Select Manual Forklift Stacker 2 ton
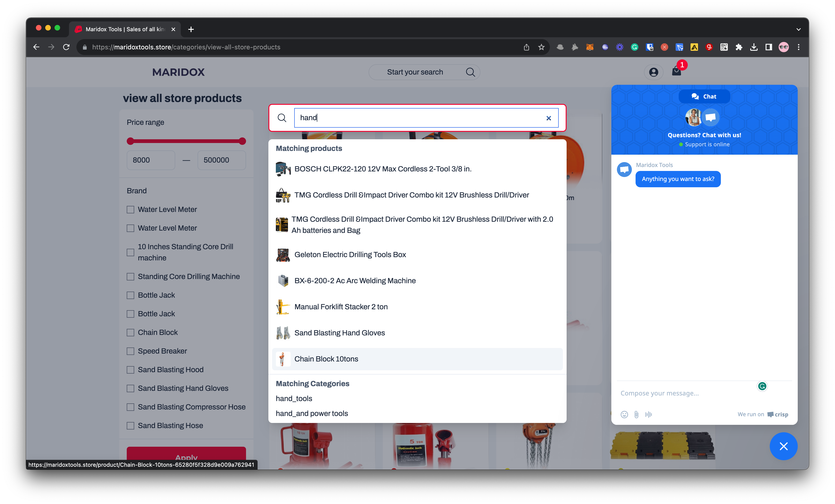 [417, 307]
